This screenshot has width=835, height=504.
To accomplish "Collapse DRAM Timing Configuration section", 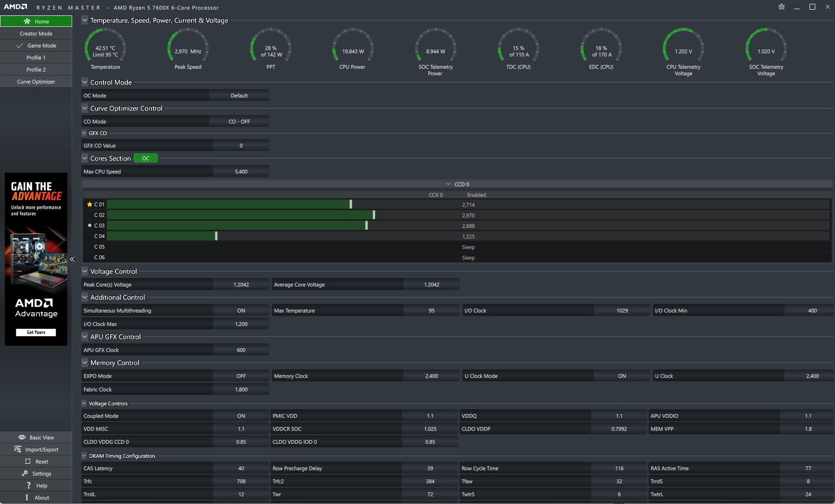I will coord(84,456).
